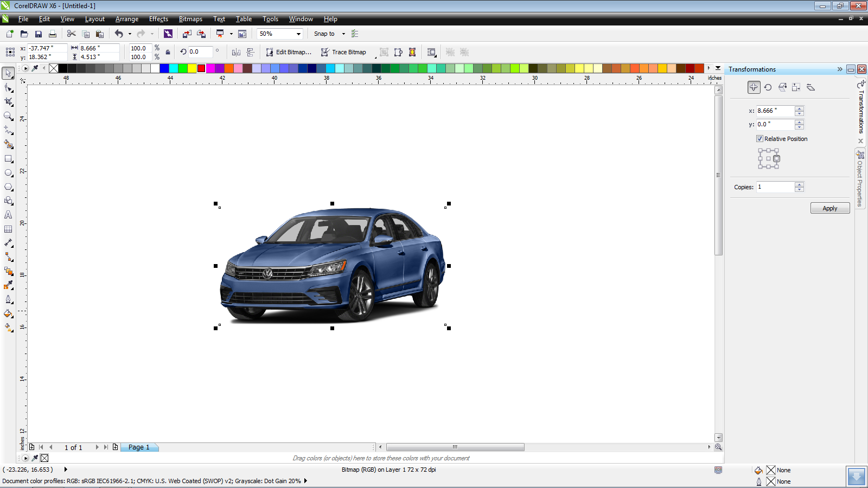Select the Pick tool in toolbox
The height and width of the screenshot is (488, 868).
[8, 73]
